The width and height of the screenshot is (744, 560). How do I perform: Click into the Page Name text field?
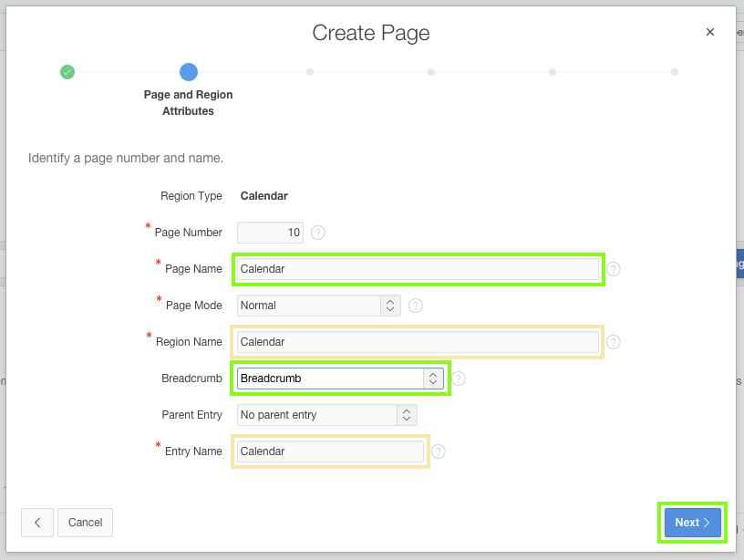[x=417, y=269]
